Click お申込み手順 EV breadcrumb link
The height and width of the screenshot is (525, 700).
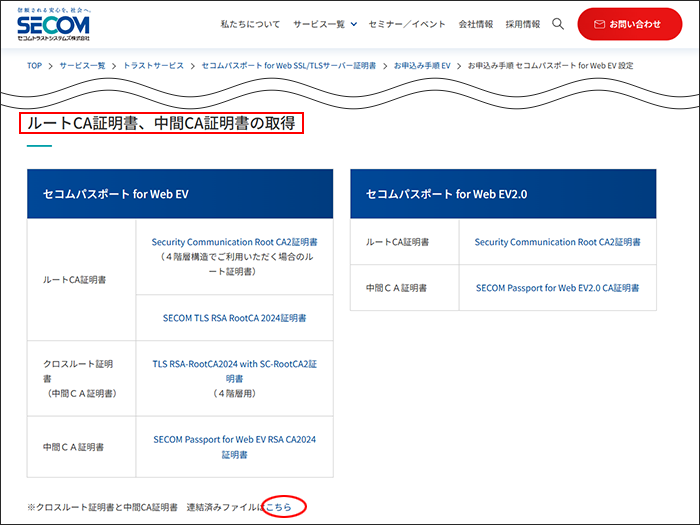422,66
